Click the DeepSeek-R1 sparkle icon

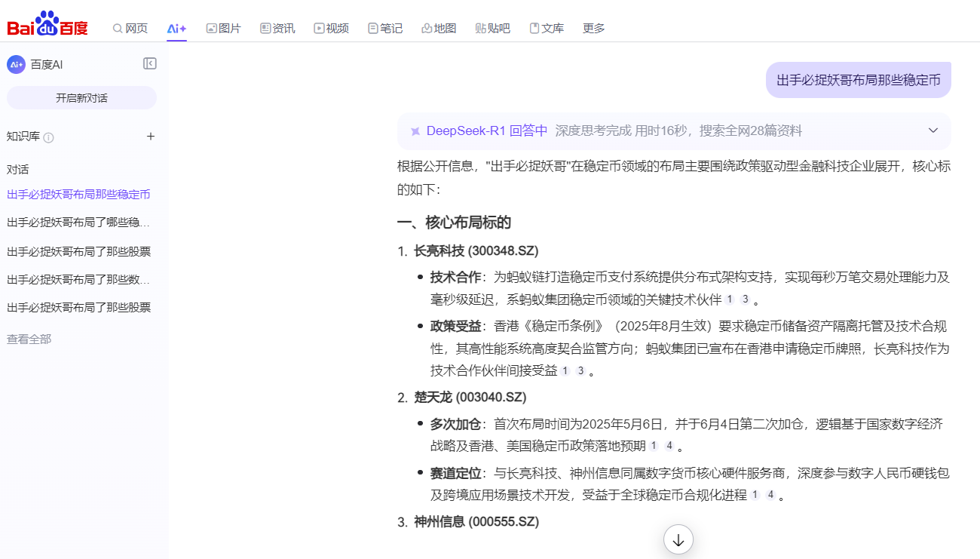point(415,131)
